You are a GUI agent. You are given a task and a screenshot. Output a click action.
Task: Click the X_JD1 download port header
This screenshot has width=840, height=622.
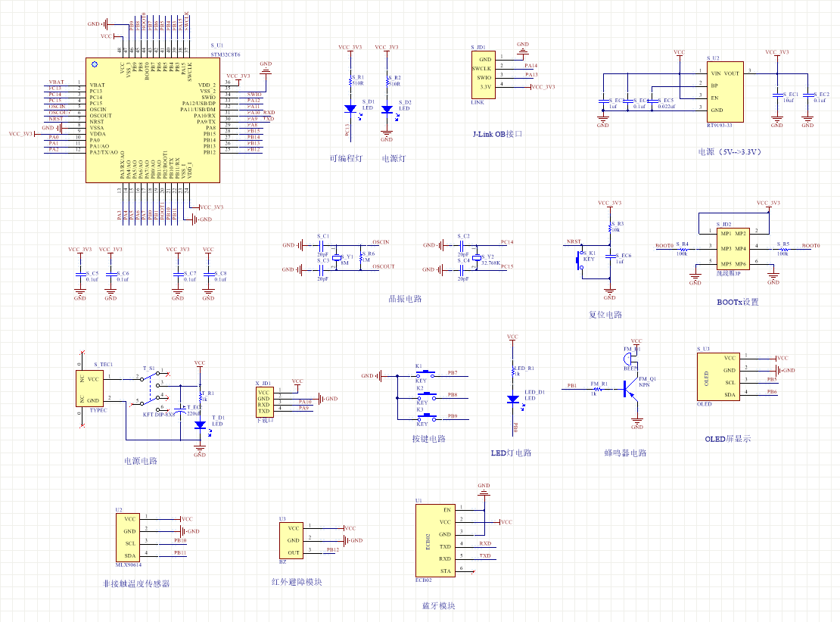(x=263, y=402)
